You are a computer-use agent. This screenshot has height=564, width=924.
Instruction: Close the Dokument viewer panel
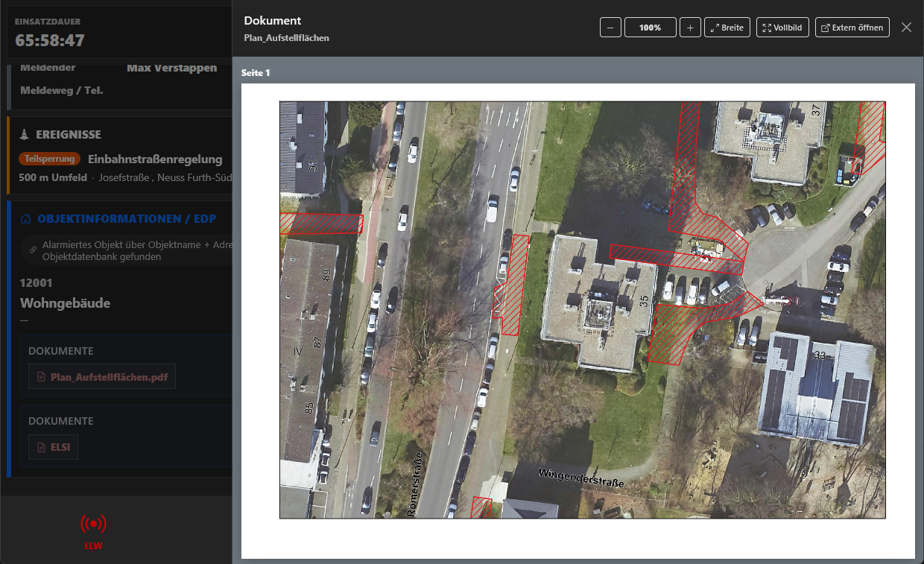pos(906,28)
